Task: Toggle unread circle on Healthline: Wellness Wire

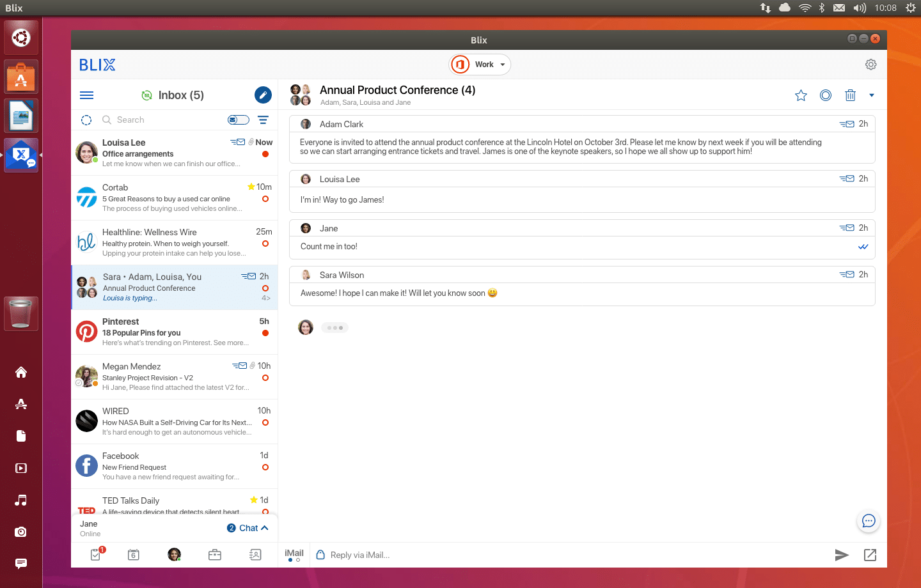Action: click(265, 244)
